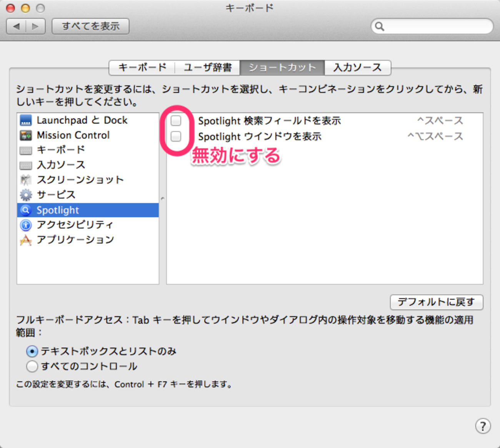Focus the search field in the toolbar
The height and width of the screenshot is (448, 500).
(432, 26)
